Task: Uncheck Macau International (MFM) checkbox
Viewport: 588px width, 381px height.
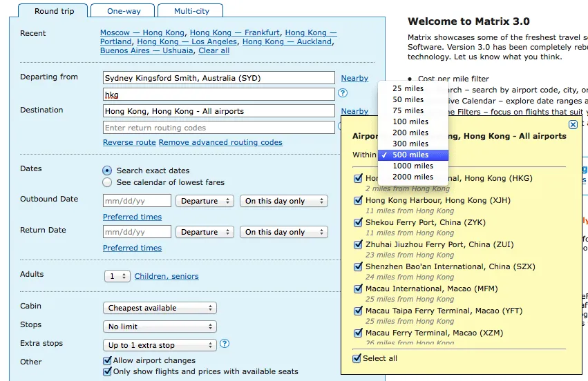Action: tap(358, 289)
